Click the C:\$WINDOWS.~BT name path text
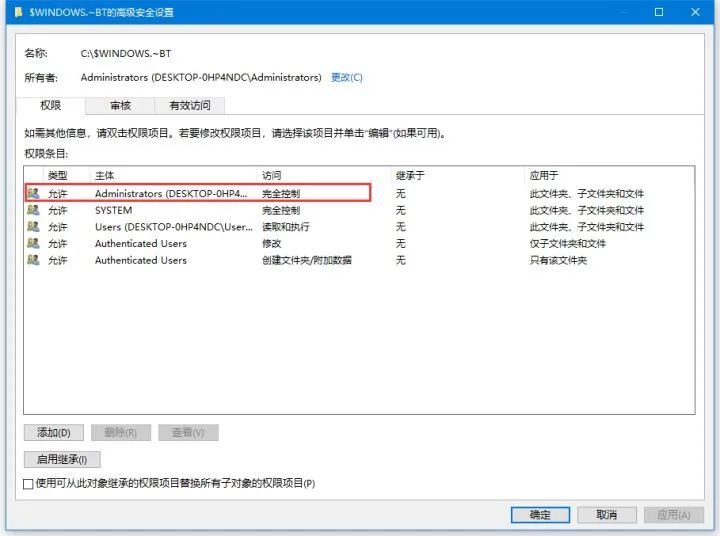 126,53
